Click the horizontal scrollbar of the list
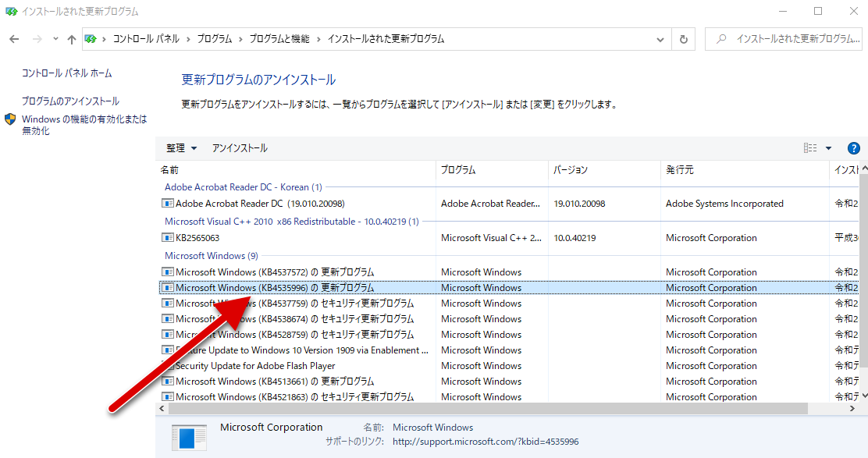Screen dimensions: 868x458 click(x=488, y=409)
